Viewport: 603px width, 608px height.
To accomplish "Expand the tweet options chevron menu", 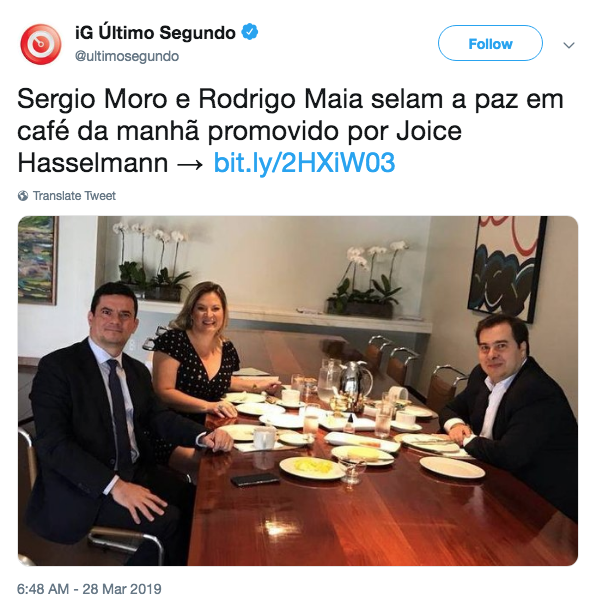I will coord(569,45).
